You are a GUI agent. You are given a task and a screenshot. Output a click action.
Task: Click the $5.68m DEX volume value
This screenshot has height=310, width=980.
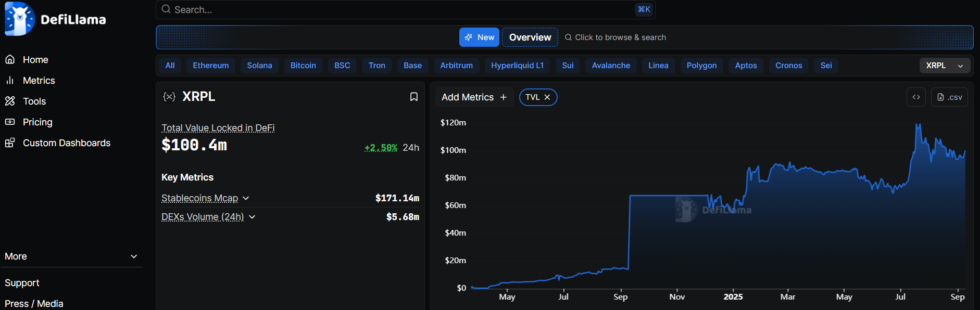pos(403,217)
